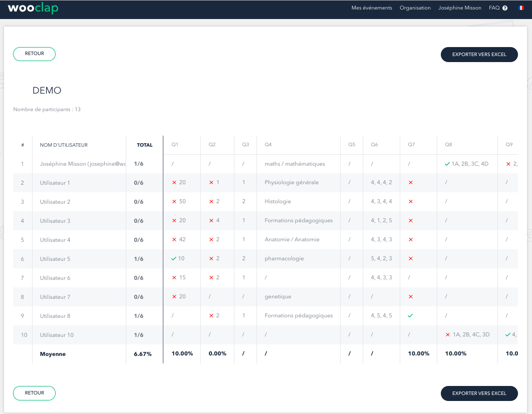Click the red cross beside 42 in Utilisateur 4 row
This screenshot has height=414, width=532.
pyautogui.click(x=174, y=239)
